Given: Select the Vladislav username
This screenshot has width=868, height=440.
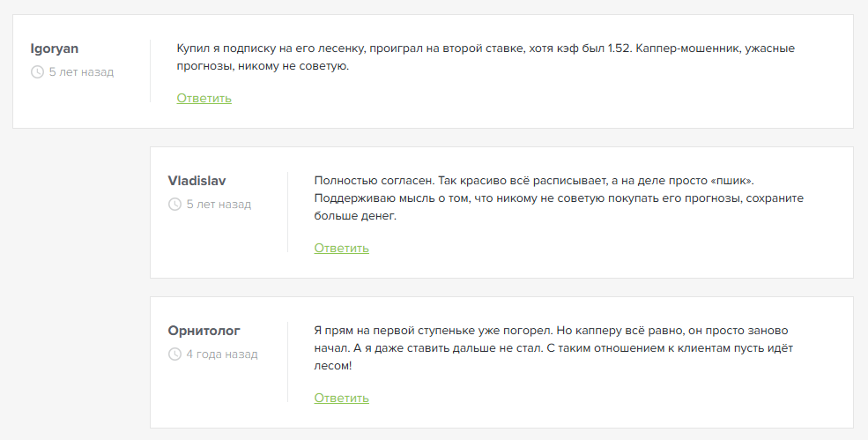Looking at the screenshot, I should tap(197, 181).
